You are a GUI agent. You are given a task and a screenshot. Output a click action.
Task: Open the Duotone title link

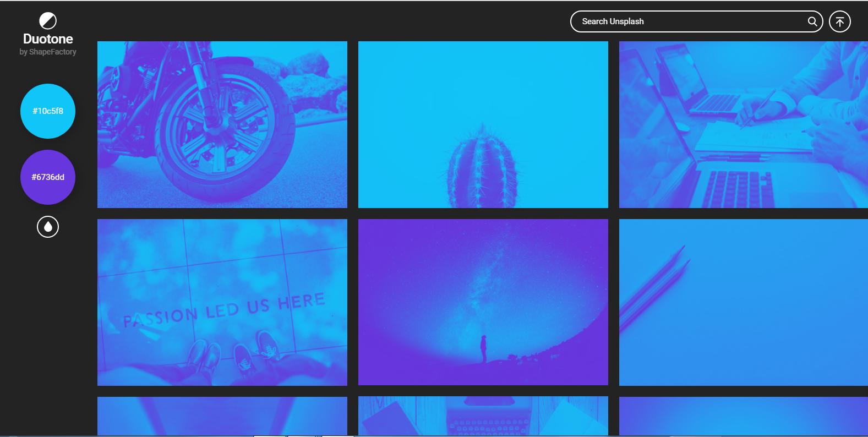(x=48, y=39)
